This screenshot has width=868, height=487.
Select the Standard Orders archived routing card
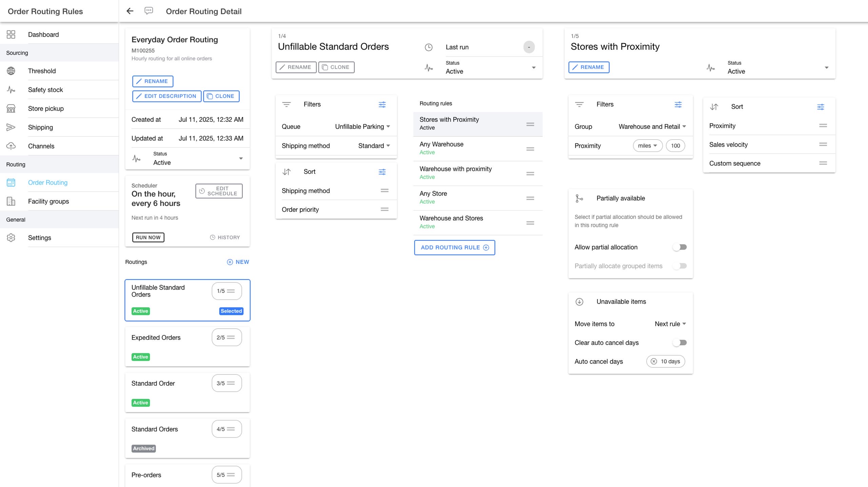pos(187,438)
